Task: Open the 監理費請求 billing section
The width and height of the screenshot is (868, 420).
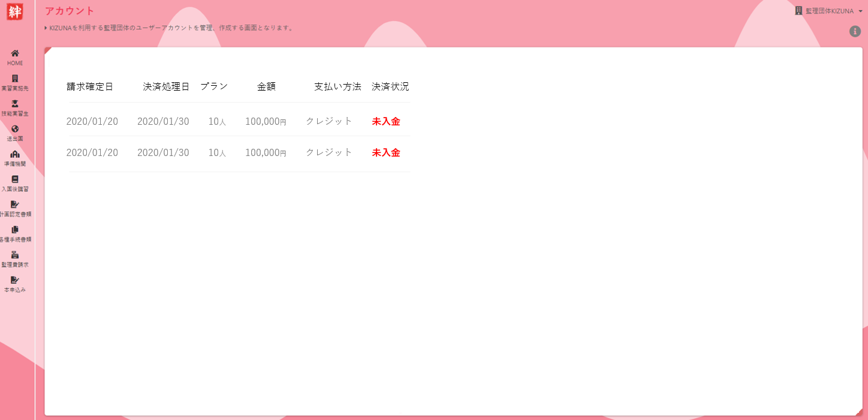Action: tap(15, 259)
